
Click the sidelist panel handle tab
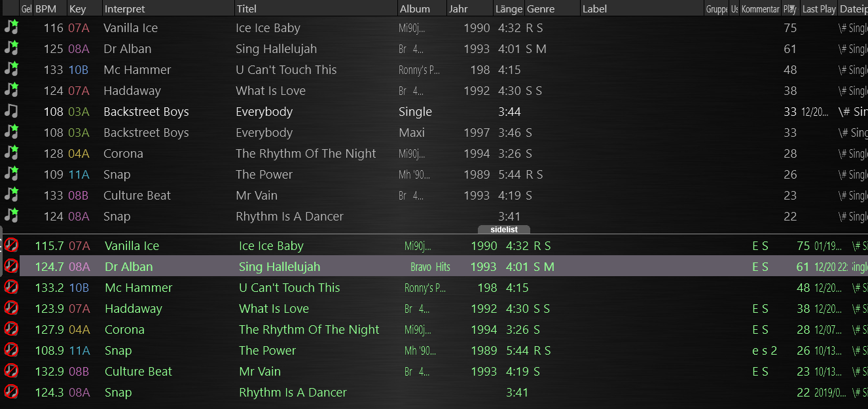pyautogui.click(x=503, y=230)
